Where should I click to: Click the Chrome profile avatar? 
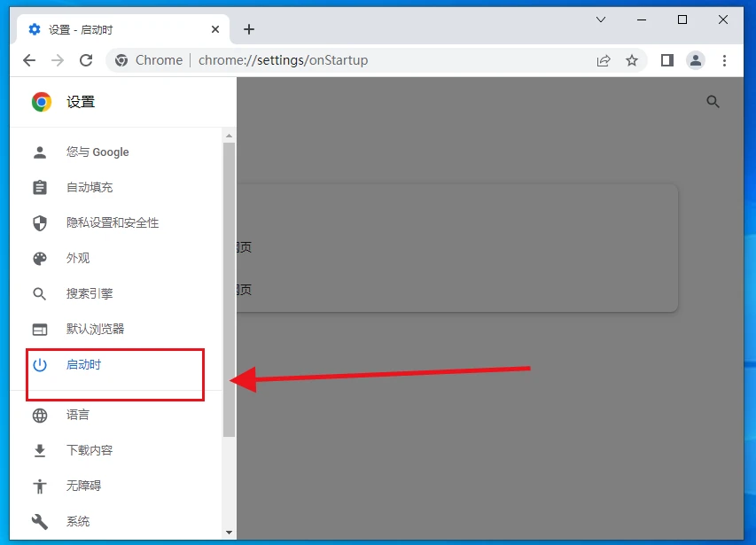[x=695, y=60]
